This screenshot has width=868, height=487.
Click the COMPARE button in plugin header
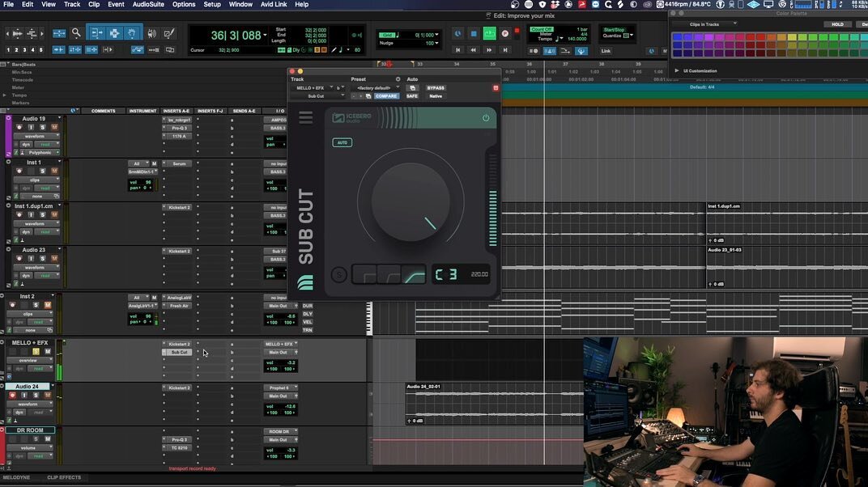pos(386,96)
